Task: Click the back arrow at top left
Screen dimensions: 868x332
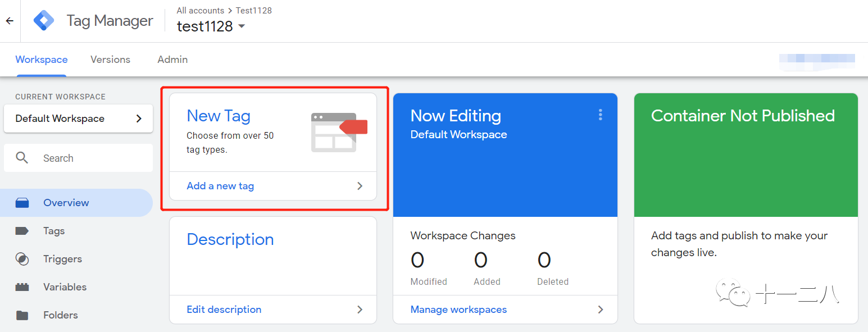Action: 9,20
